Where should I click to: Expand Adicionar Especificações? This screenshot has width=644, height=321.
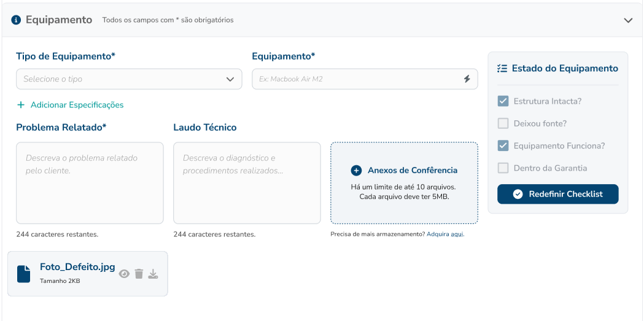click(71, 105)
